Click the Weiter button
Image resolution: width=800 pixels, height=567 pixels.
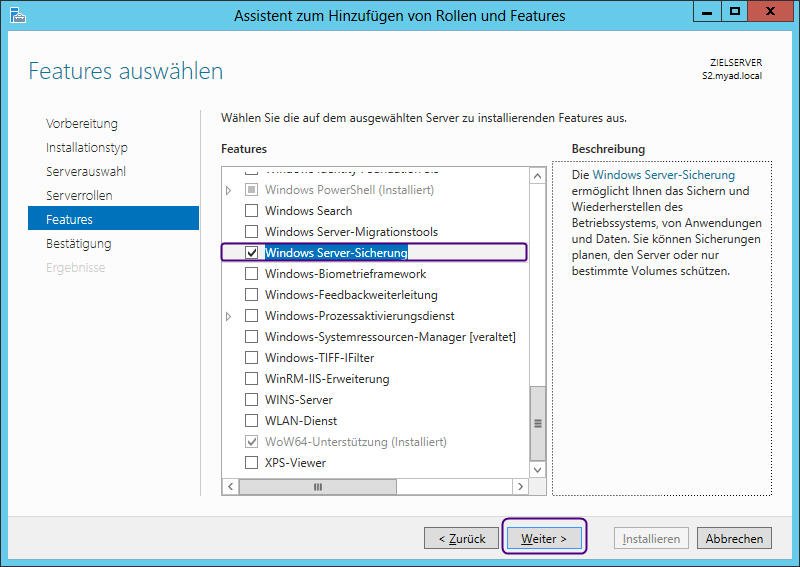point(544,538)
